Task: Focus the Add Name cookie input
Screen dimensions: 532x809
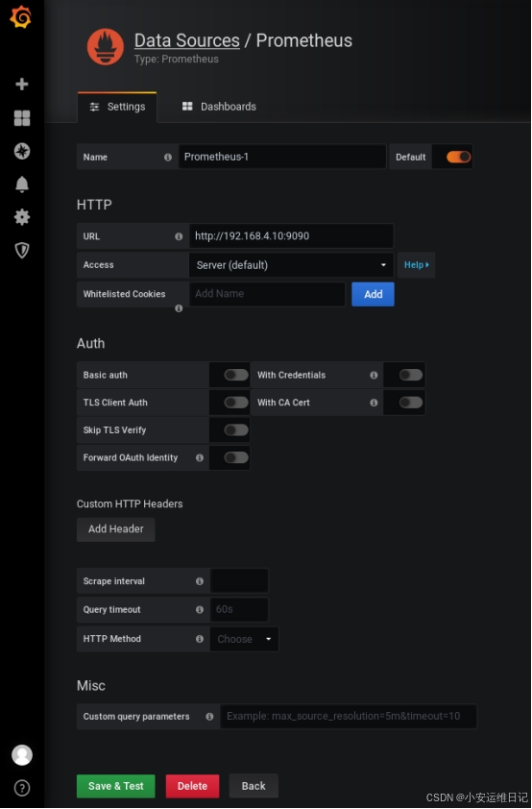Action: coord(267,294)
